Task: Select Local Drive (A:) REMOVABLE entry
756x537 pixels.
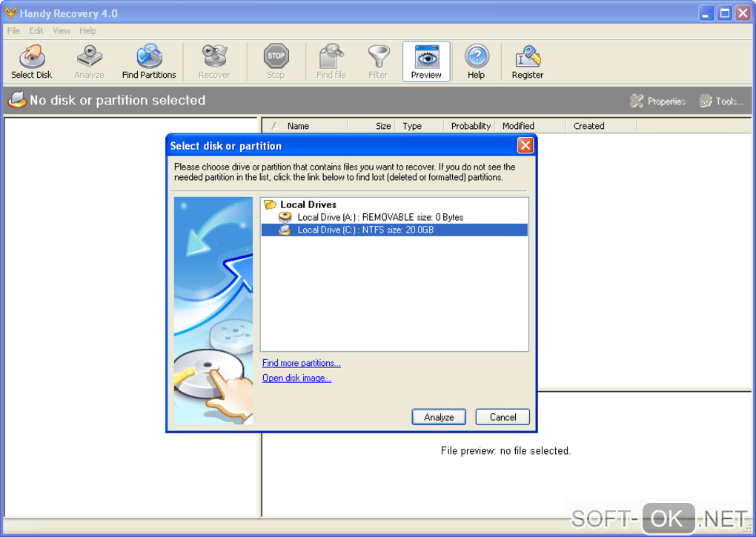Action: (394, 217)
